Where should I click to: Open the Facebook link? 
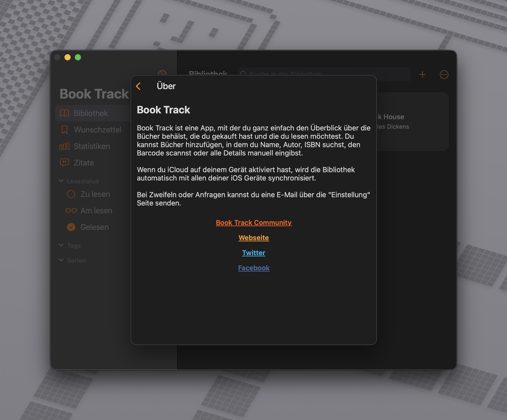253,268
